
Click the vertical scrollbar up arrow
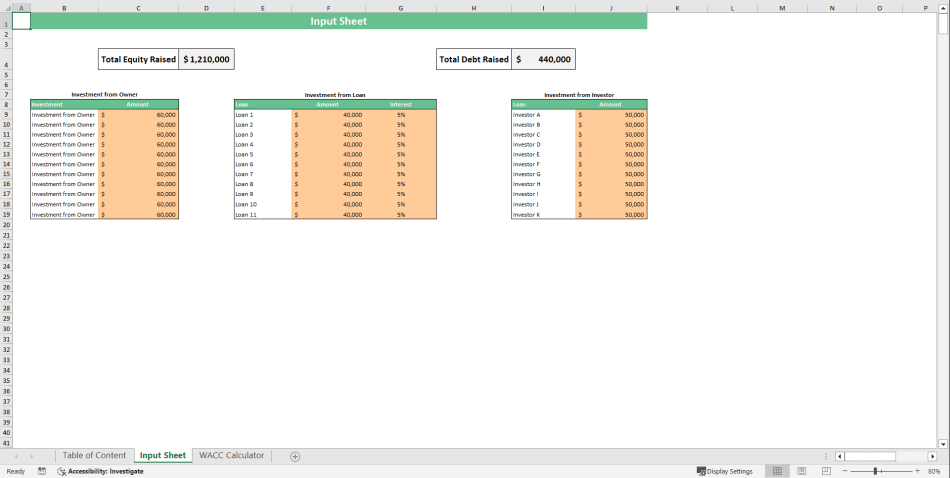click(943, 8)
